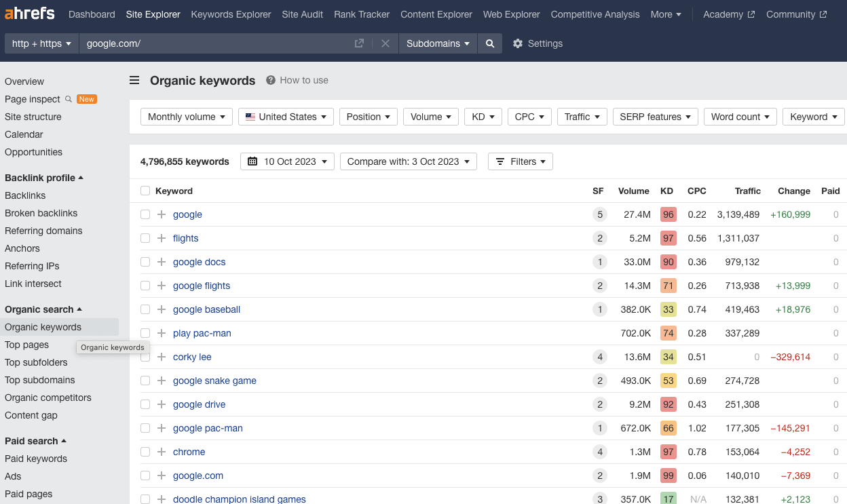The width and height of the screenshot is (847, 504).
Task: Click SF badge 5 in google row
Action: tap(599, 214)
